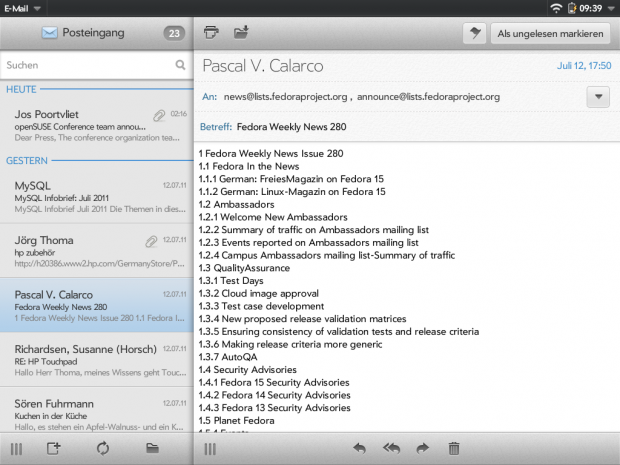Compose a new email

point(54,448)
